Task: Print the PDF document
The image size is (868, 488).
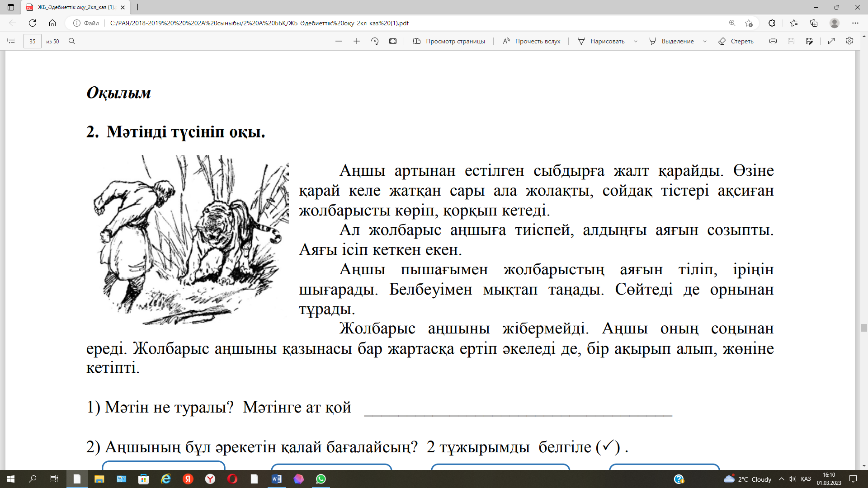Action: click(773, 41)
